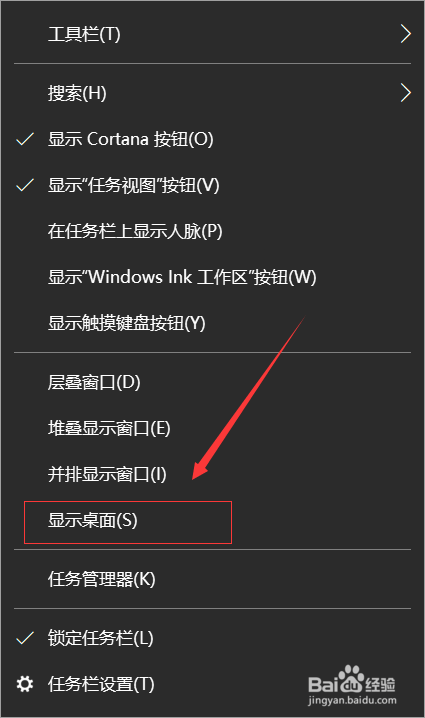Enable 在任务栏上显示人脉(P)
Screen dimensions: 425x718
pos(212,231)
